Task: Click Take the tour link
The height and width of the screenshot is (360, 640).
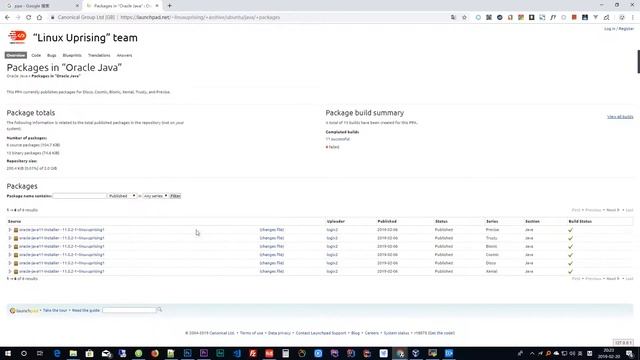Action: (55, 311)
